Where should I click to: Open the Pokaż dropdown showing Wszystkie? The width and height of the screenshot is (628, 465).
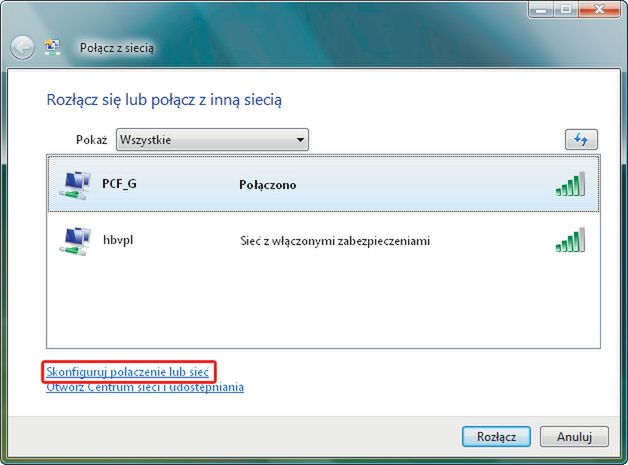point(212,139)
